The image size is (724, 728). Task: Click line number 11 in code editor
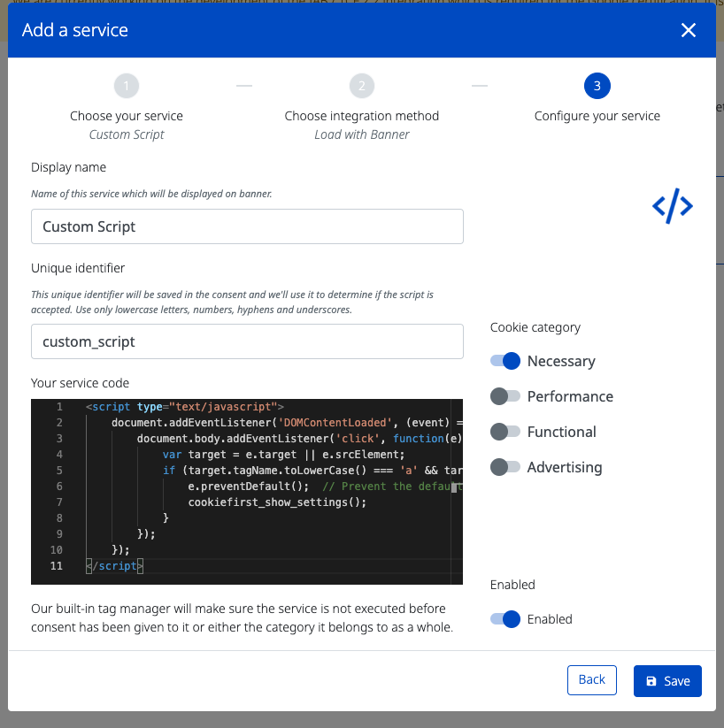pos(57,566)
